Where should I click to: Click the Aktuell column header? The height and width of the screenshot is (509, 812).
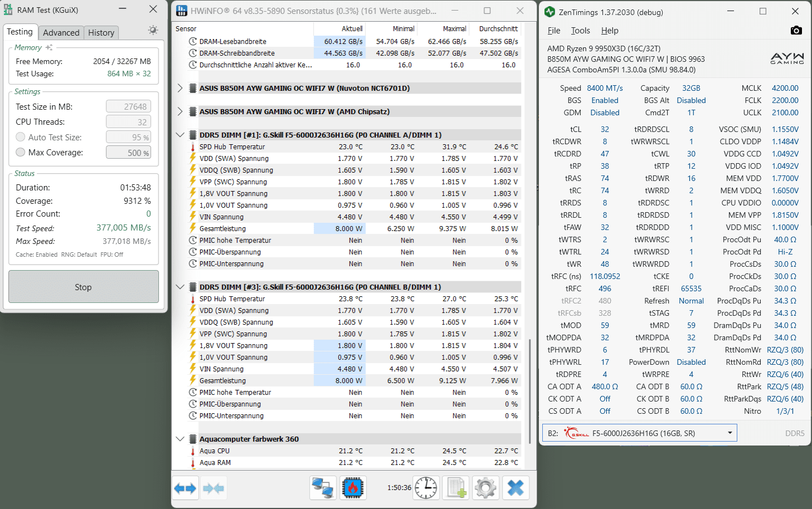339,28
